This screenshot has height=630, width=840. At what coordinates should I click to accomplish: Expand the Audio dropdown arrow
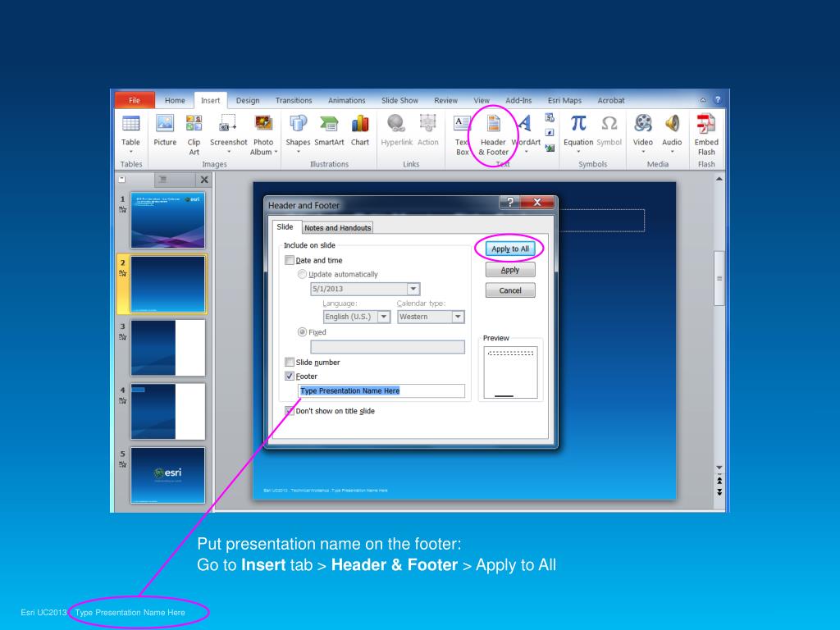tap(672, 152)
